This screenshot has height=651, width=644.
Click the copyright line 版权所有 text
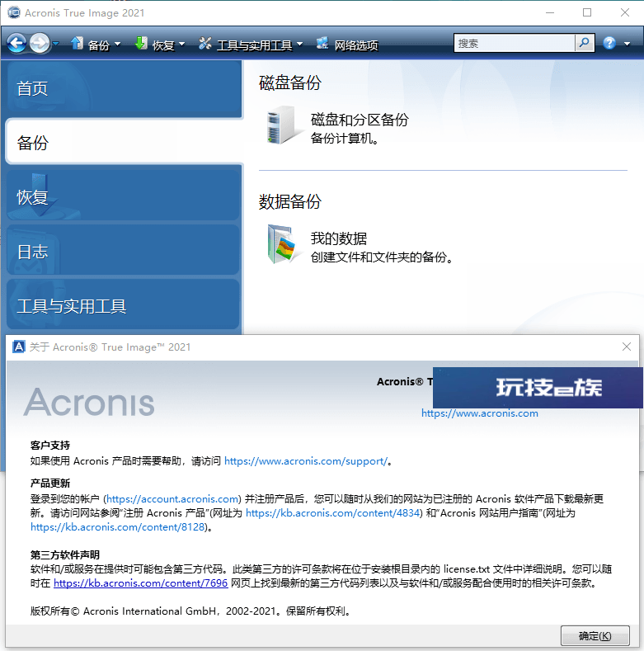[190, 611]
